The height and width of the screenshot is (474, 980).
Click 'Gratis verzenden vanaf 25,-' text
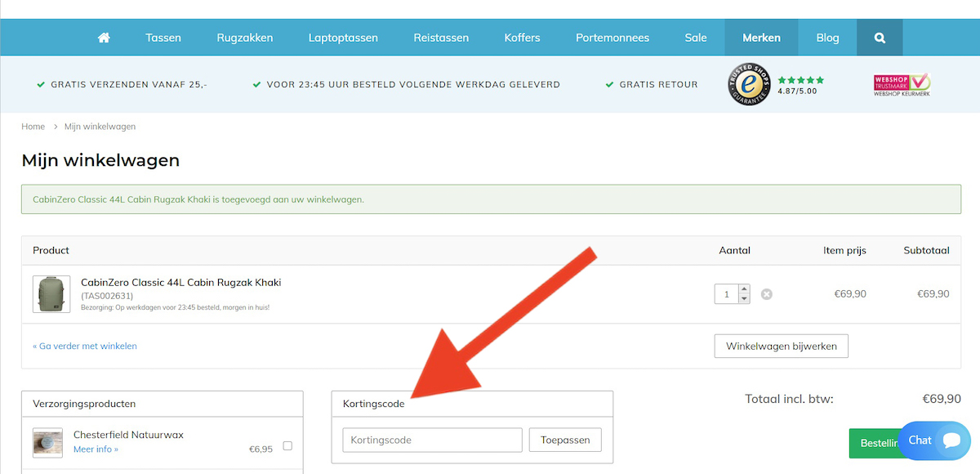[129, 84]
